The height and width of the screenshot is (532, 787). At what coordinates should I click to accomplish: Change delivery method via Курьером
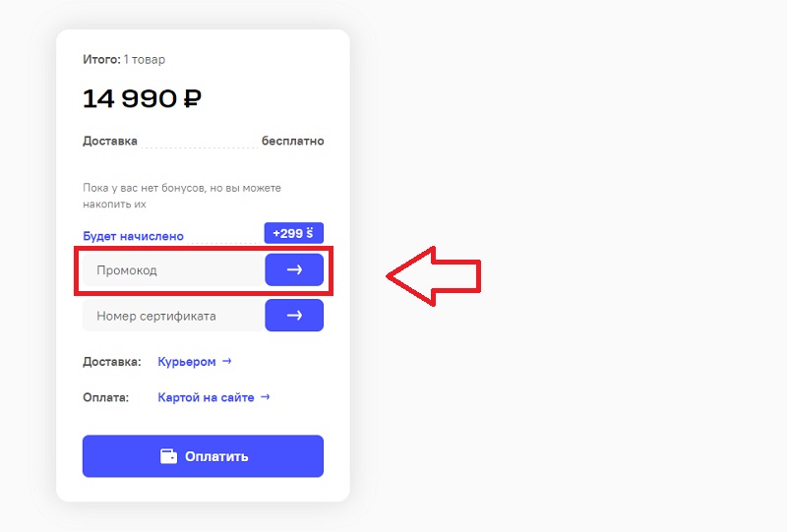187,362
